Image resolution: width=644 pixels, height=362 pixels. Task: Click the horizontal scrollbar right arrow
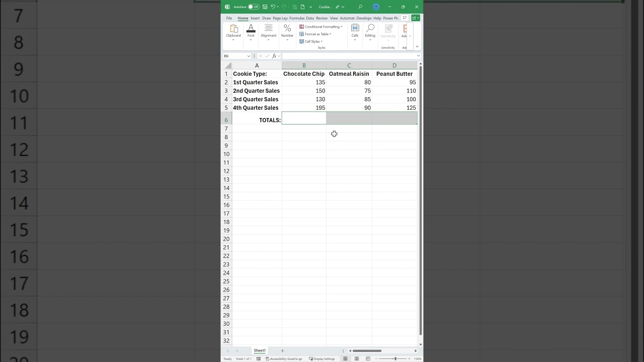pos(416,350)
